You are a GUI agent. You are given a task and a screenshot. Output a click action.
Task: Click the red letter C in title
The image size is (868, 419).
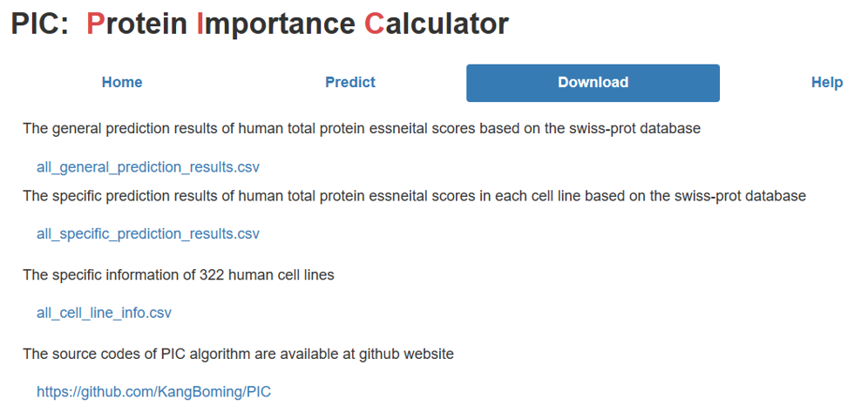374,24
